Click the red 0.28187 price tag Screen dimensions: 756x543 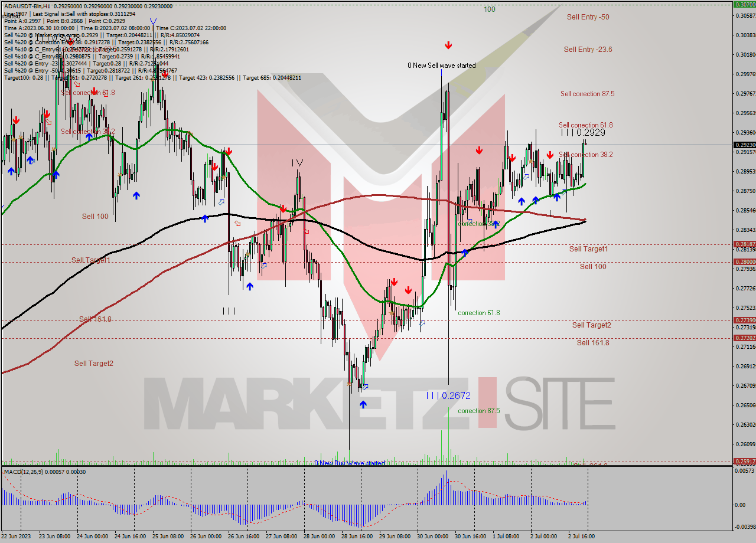[x=744, y=244]
